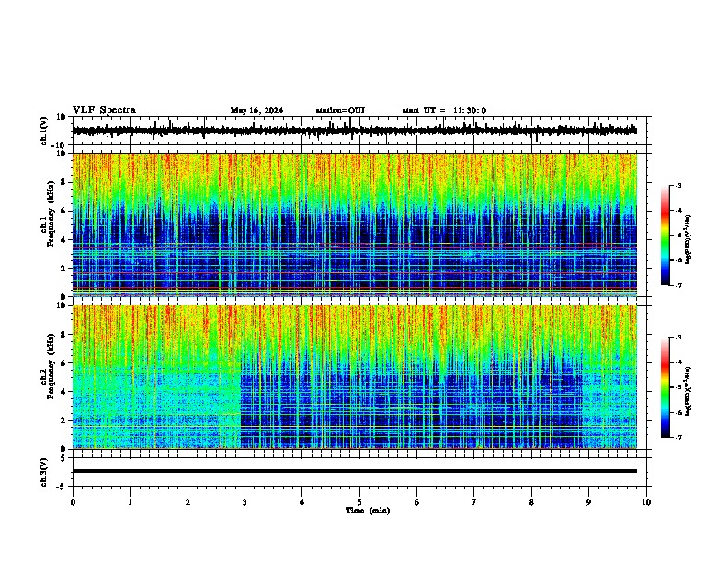Click the "5" minute time axis tick label
This screenshot has height=563, width=728.
tap(359, 502)
